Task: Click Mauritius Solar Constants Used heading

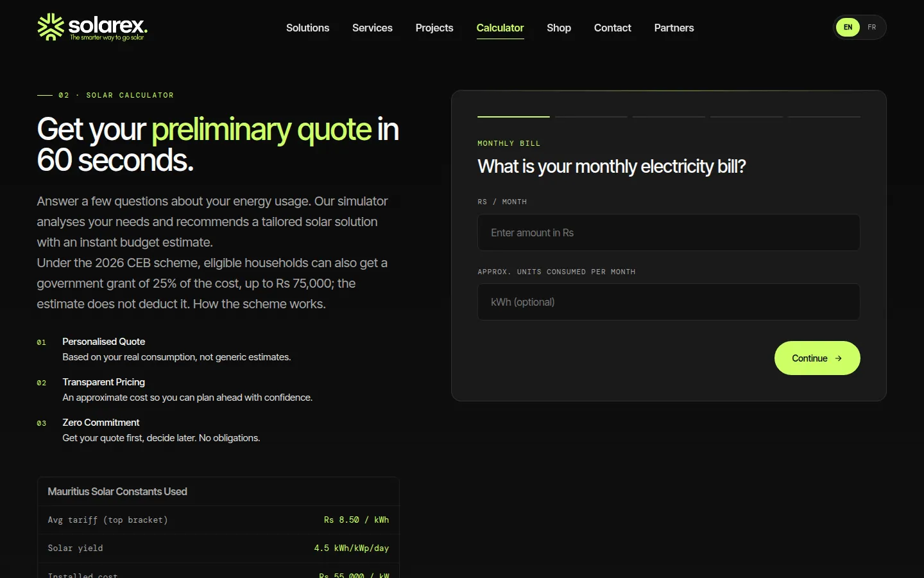Action: (117, 491)
